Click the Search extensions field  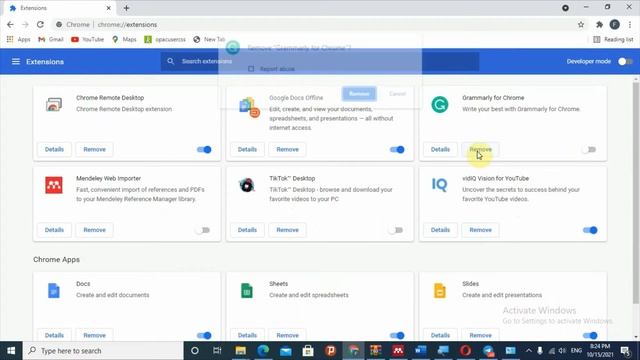pos(320,61)
